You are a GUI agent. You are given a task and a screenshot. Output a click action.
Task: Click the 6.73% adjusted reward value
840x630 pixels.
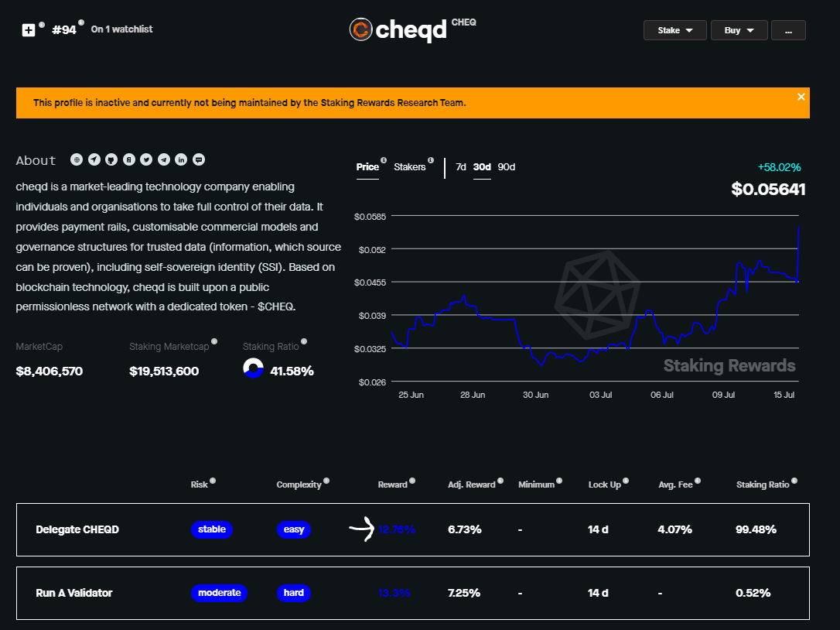tap(464, 529)
